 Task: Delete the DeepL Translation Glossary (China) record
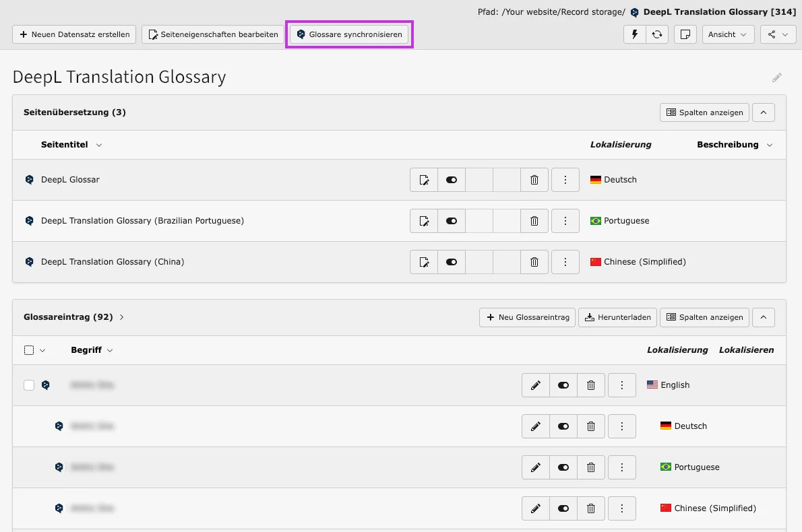pos(534,262)
